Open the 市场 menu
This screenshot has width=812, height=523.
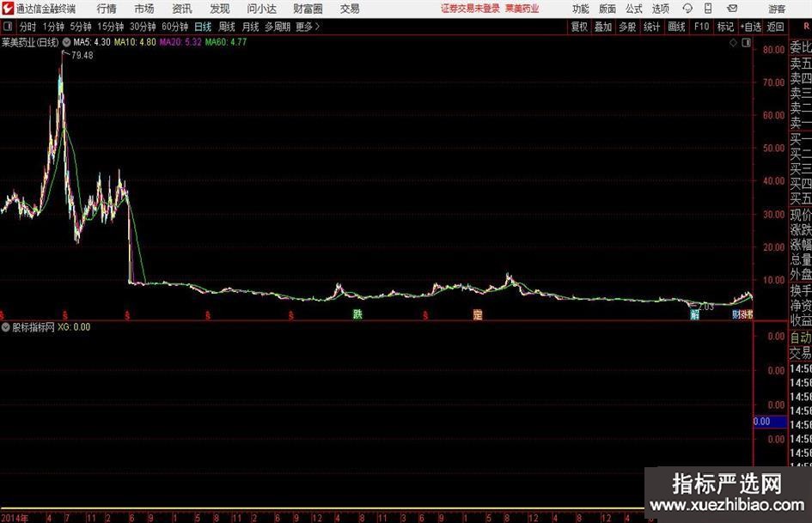click(x=144, y=9)
